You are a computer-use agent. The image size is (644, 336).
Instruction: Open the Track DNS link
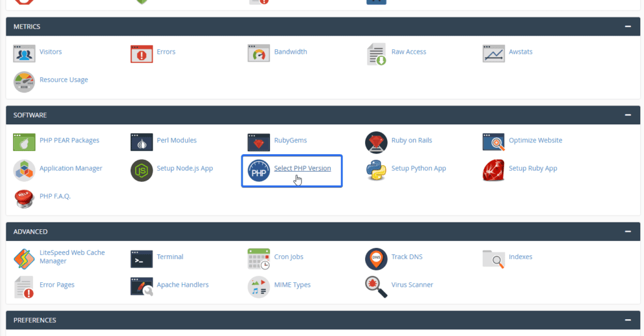406,257
